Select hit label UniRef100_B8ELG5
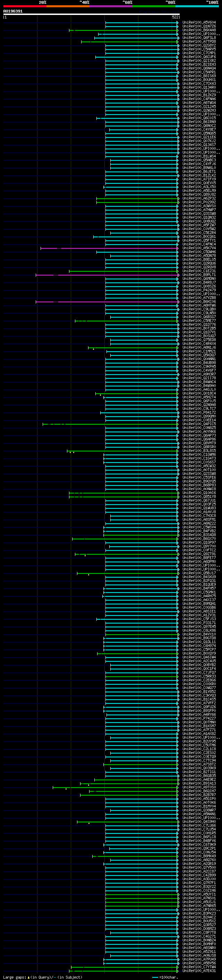The width and height of the screenshot is (222, 980). [199, 259]
